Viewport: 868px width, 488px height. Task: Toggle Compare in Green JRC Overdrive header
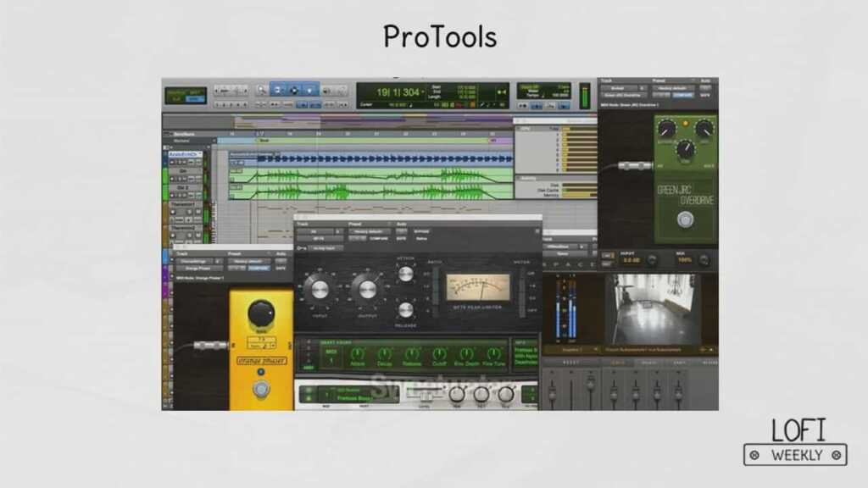pyautogui.click(x=681, y=96)
